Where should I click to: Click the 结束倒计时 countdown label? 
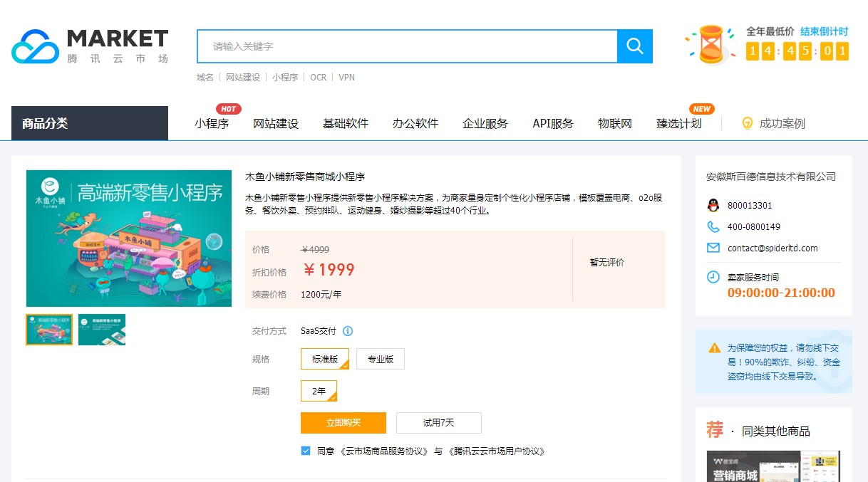click(825, 31)
